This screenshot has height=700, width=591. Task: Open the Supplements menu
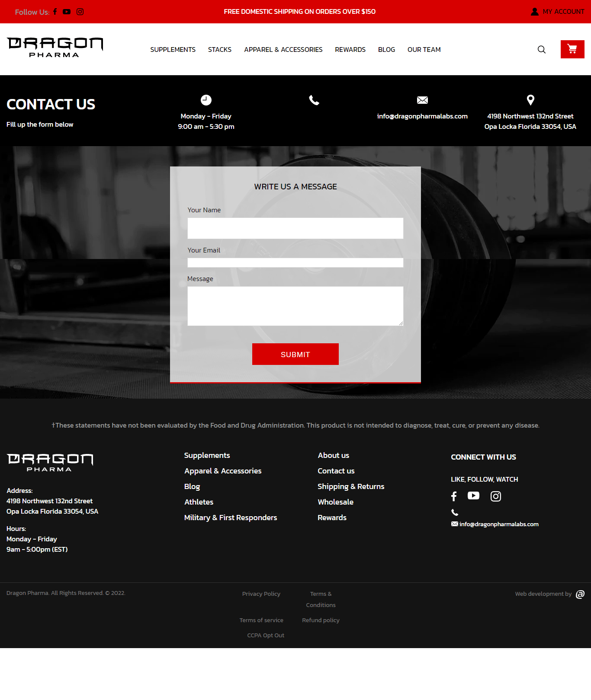(173, 50)
